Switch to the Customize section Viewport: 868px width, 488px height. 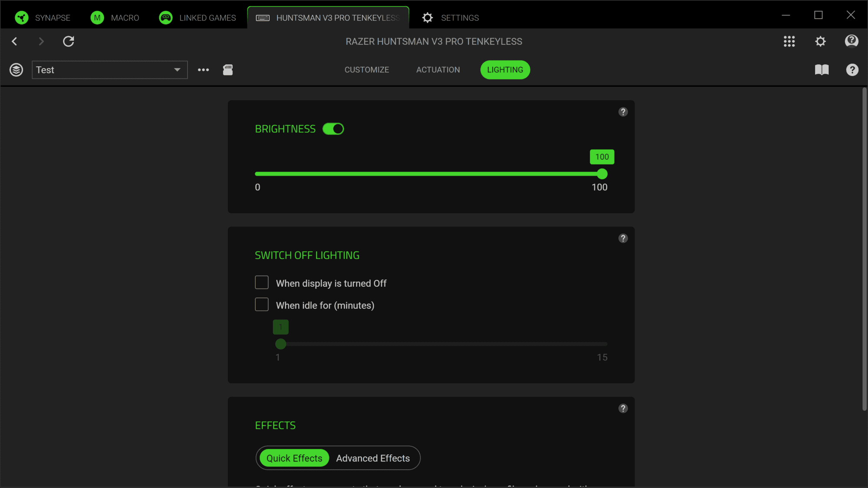(367, 70)
